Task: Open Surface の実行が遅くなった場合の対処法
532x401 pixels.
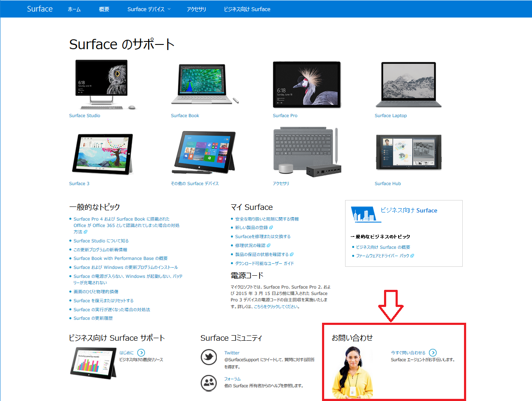Action: click(x=112, y=310)
